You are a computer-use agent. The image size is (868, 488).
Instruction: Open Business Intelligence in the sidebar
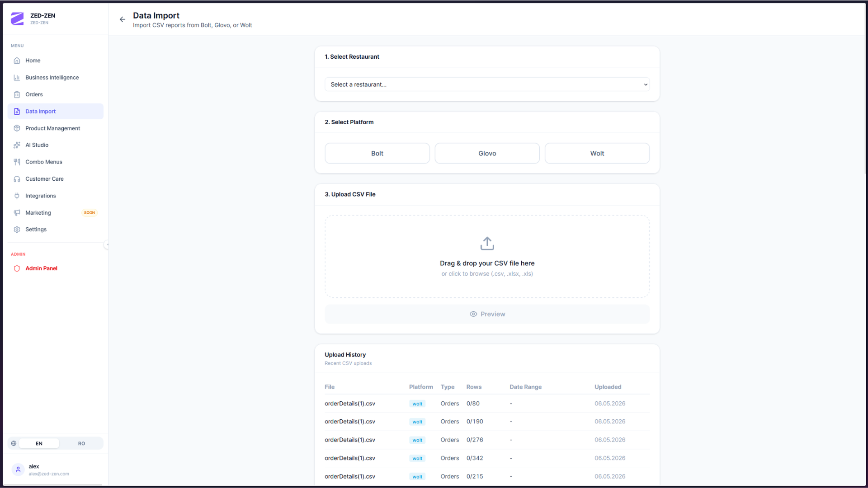(x=55, y=78)
